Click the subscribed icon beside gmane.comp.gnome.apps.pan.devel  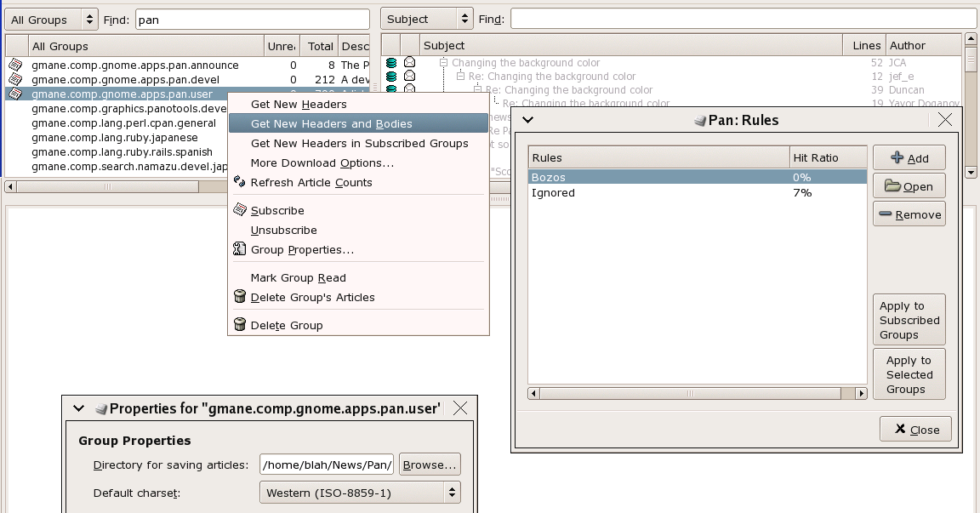(15, 79)
